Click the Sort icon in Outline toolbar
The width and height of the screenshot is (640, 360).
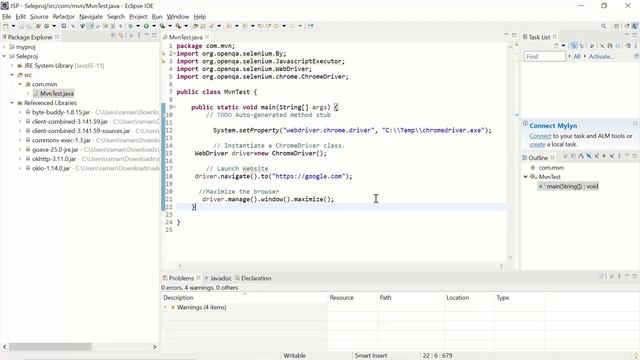click(x=581, y=156)
